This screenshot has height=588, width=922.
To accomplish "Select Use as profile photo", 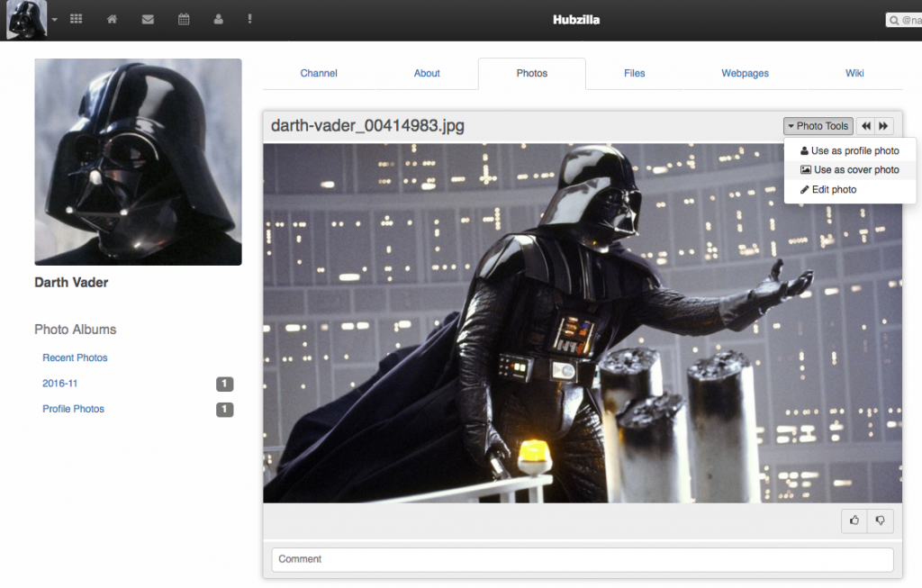I will point(849,151).
